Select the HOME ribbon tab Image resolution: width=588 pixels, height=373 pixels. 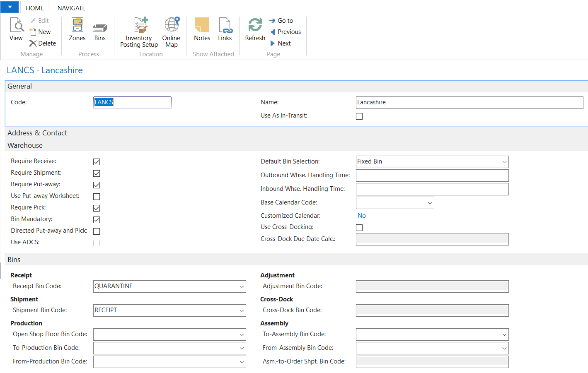pos(35,8)
